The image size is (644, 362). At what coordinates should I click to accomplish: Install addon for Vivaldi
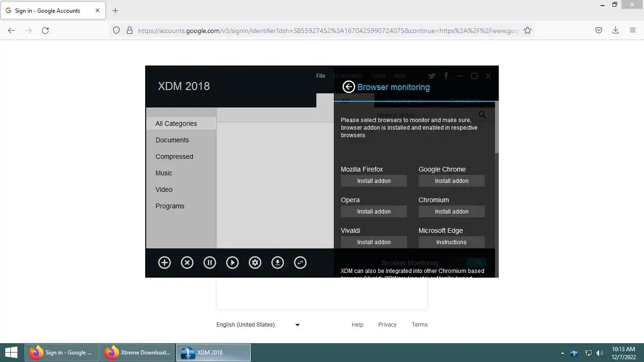coord(374,242)
